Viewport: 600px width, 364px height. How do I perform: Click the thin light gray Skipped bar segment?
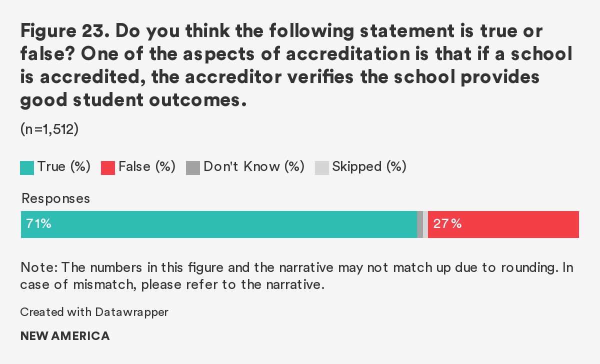click(x=425, y=224)
